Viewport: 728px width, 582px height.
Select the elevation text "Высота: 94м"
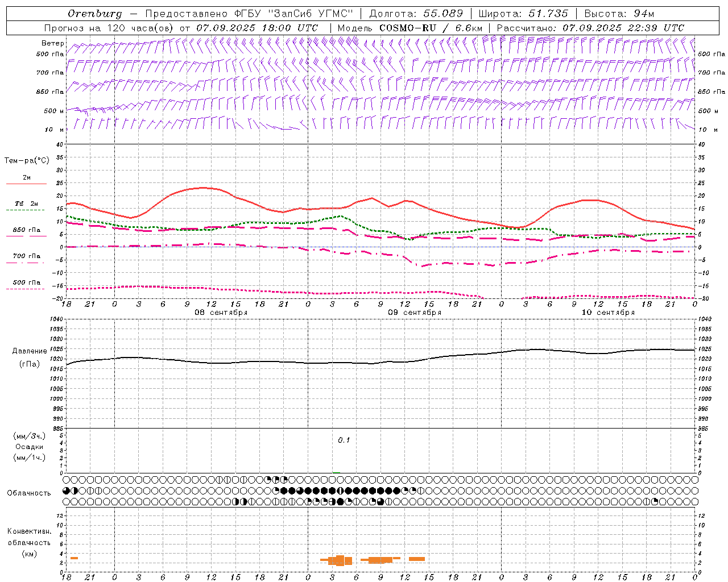click(x=619, y=14)
